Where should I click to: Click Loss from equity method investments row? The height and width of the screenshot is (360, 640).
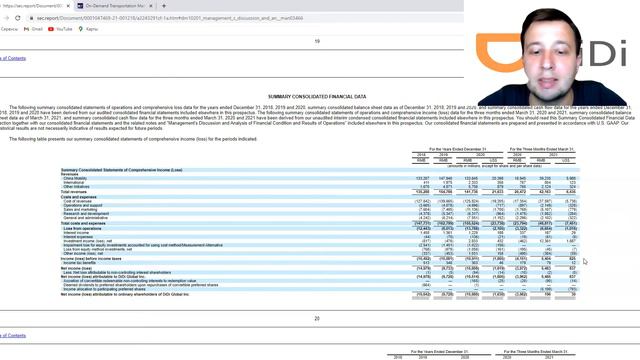(98, 249)
